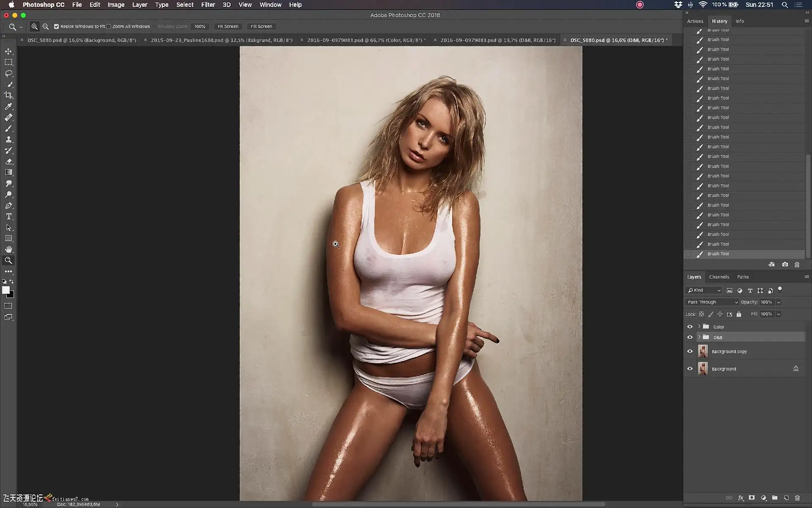Create new snapshot camera icon in History
Screen dimensions: 812x508
pyautogui.click(x=785, y=265)
